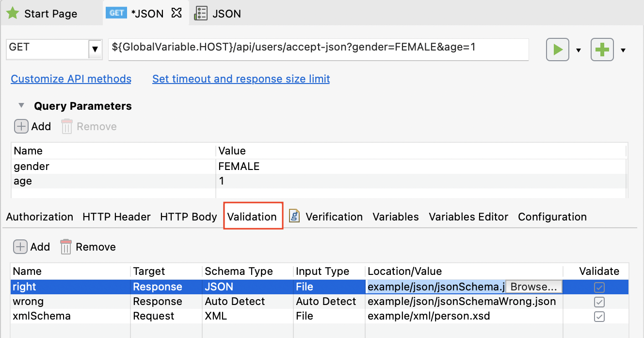
Task: Click the blue GET badge on the *JSON tab
Action: [116, 13]
